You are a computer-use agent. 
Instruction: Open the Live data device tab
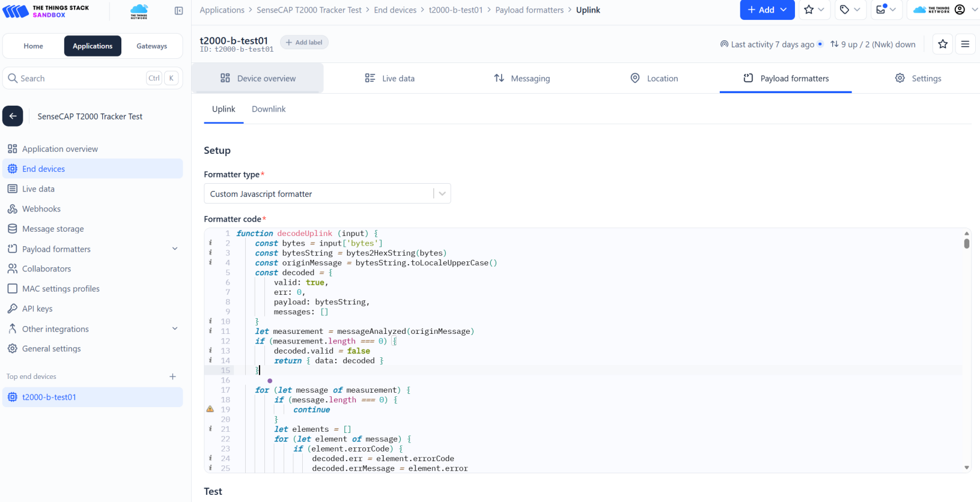point(390,79)
